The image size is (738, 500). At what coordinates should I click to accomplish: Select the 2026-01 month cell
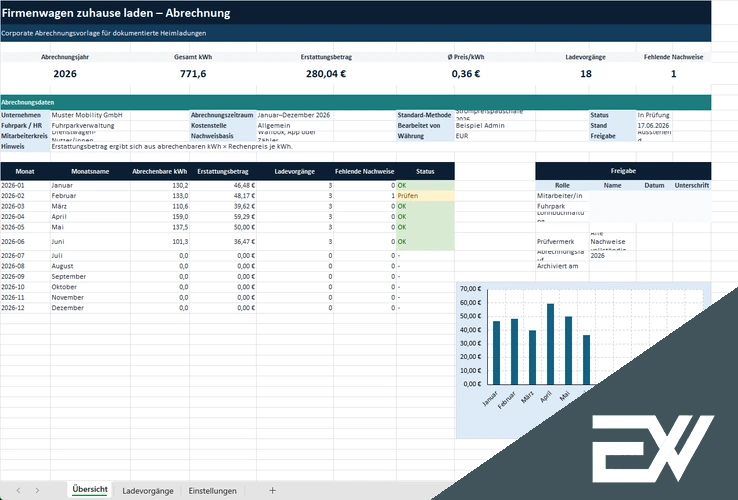tap(25, 185)
